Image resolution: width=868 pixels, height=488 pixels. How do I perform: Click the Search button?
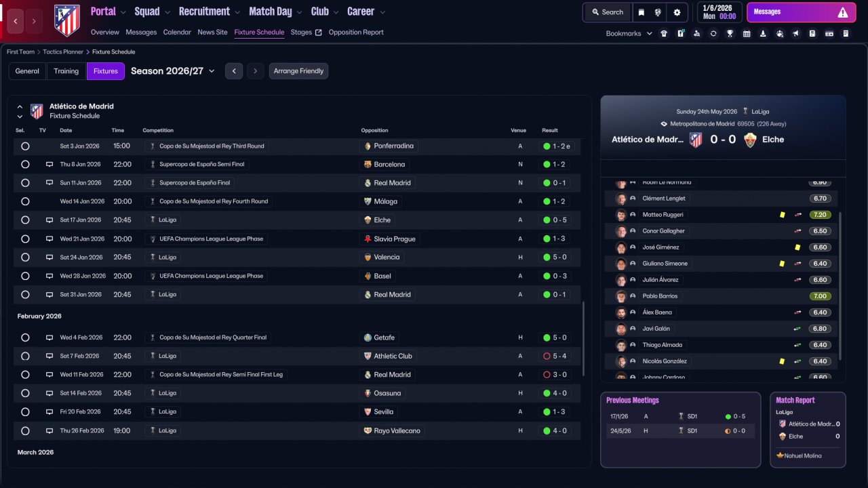click(607, 12)
